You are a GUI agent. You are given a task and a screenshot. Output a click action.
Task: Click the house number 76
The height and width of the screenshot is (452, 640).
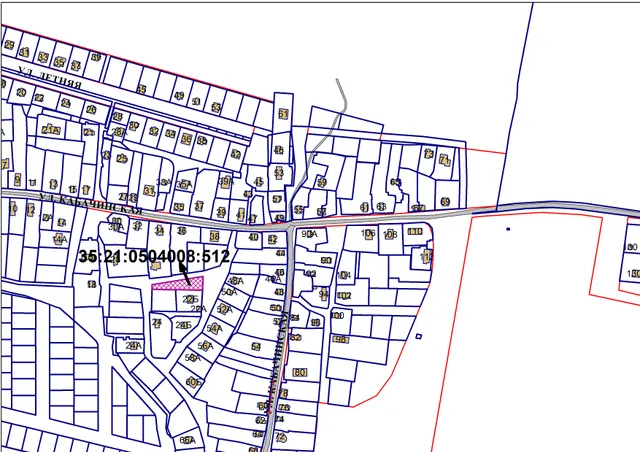coord(284,407)
